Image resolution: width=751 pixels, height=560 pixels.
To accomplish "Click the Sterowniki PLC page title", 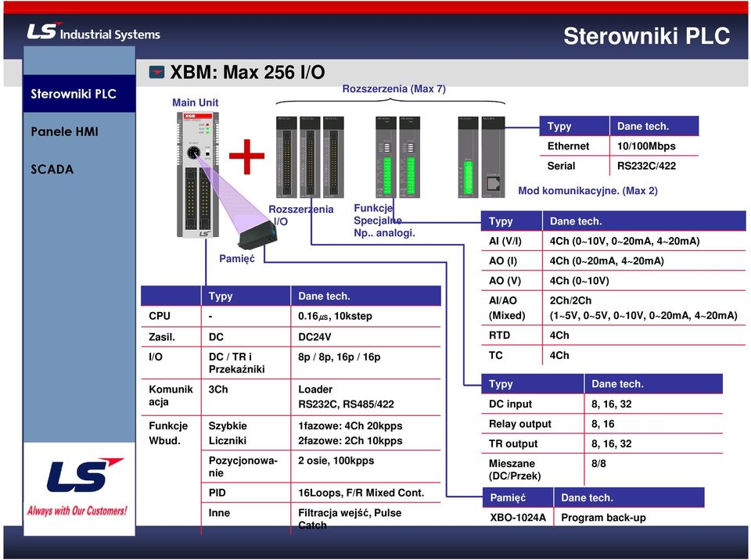I will click(x=647, y=36).
